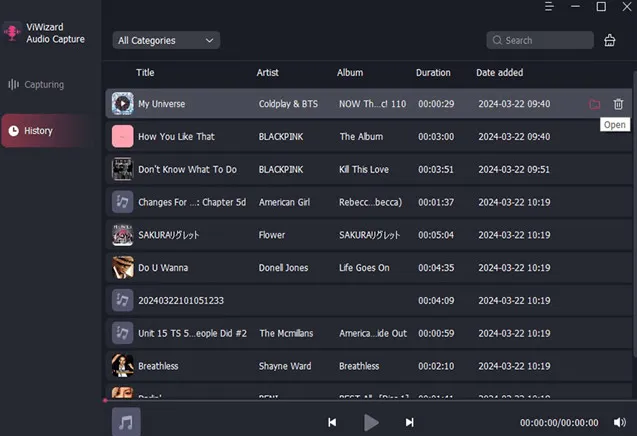Start playback with the Play button
Image resolution: width=637 pixels, height=436 pixels.
click(x=370, y=423)
